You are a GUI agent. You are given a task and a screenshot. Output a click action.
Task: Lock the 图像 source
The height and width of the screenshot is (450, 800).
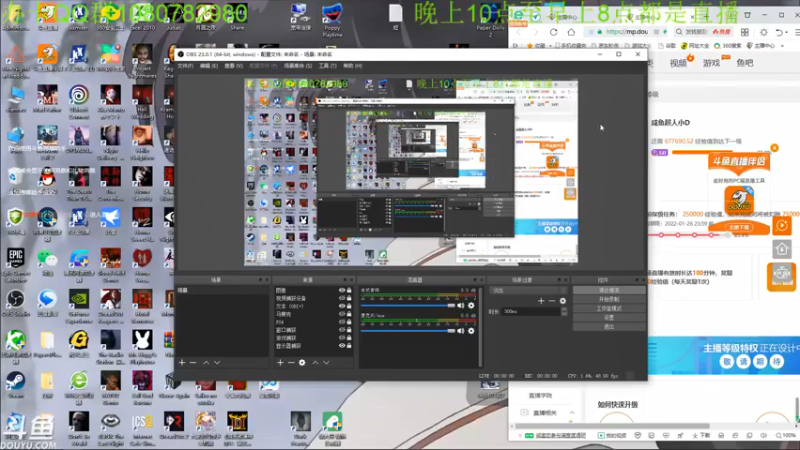(349, 290)
